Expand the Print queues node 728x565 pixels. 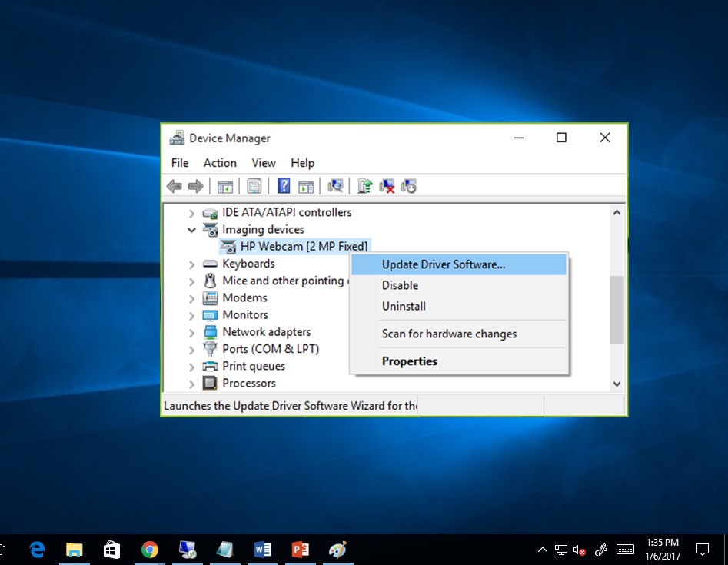tap(191, 367)
